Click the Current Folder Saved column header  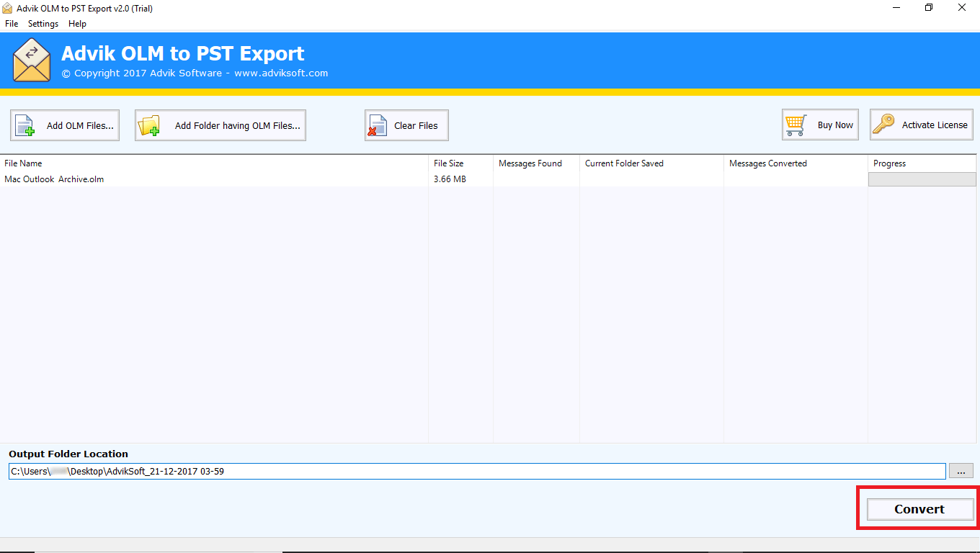tap(652, 163)
